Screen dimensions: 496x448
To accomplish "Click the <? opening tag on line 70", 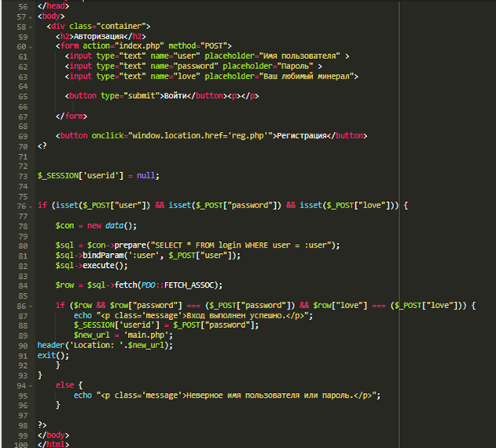I will (x=42, y=146).
